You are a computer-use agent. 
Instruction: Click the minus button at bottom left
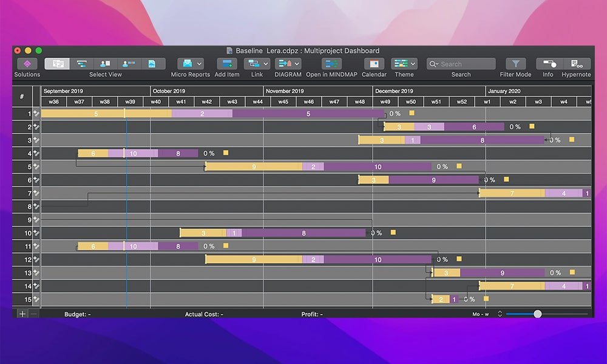point(33,314)
